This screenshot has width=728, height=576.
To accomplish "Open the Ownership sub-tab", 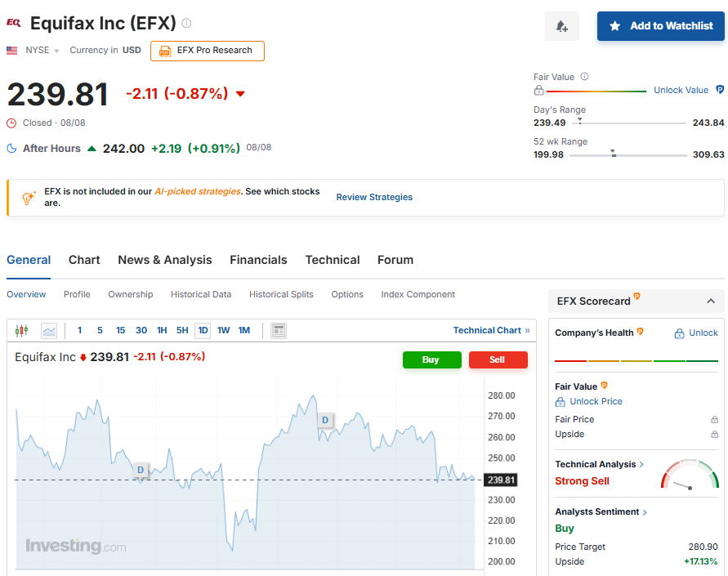I will point(131,294).
